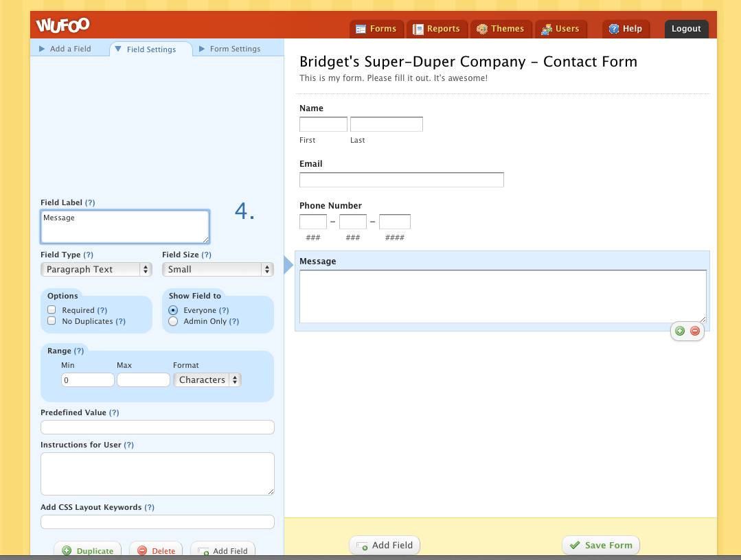Click the Add Field button under the form preview
The image size is (741, 560).
(385, 546)
